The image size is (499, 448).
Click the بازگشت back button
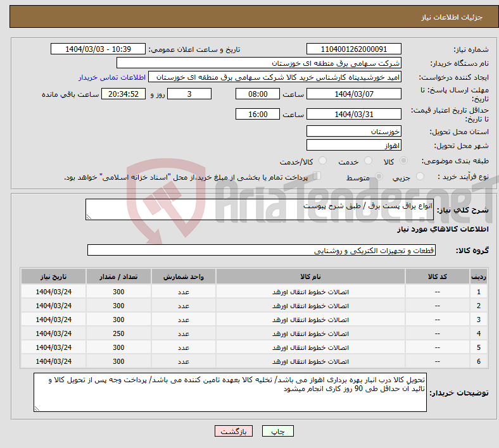pos(234,431)
